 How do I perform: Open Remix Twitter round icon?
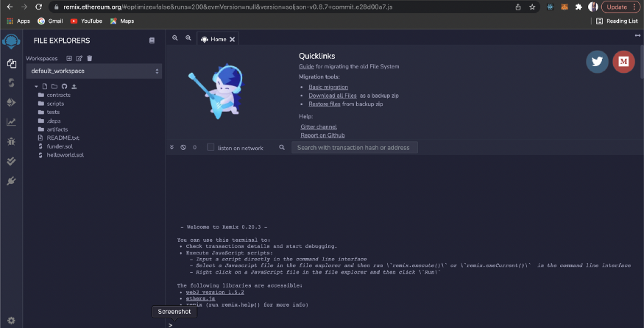point(597,62)
